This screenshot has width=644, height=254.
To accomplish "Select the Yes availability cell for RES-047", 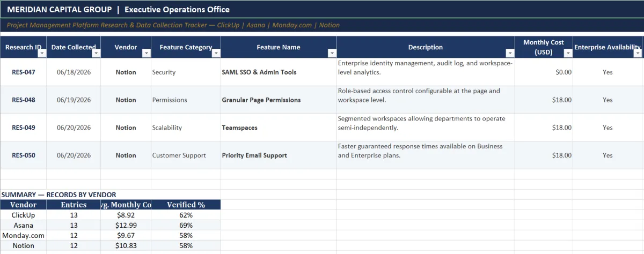I will (608, 72).
